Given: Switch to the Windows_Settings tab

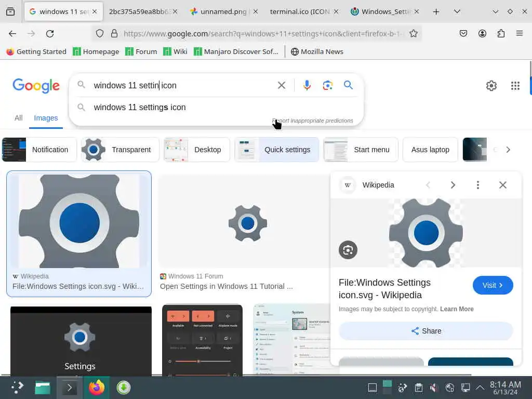Looking at the screenshot, I should pos(386,11).
